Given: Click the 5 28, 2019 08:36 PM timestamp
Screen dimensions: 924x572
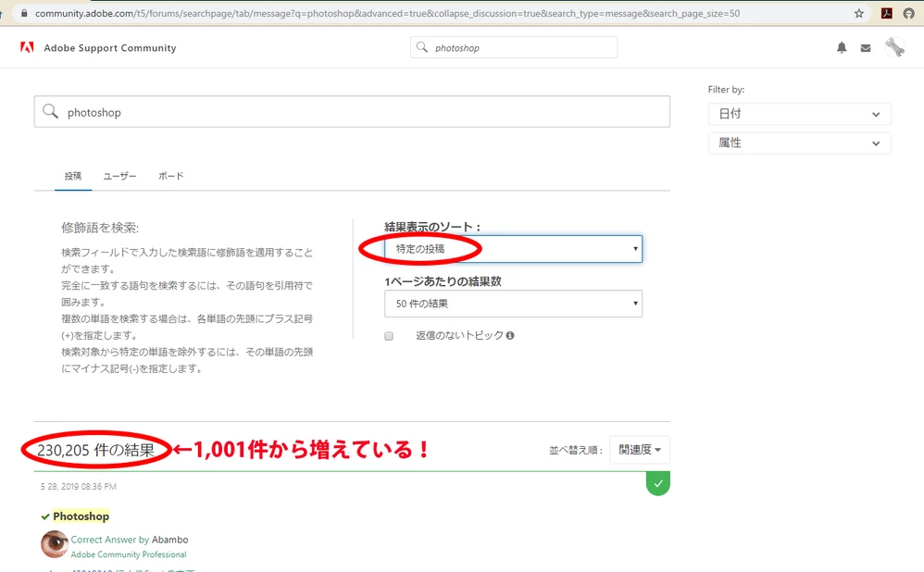Looking at the screenshot, I should [79, 487].
